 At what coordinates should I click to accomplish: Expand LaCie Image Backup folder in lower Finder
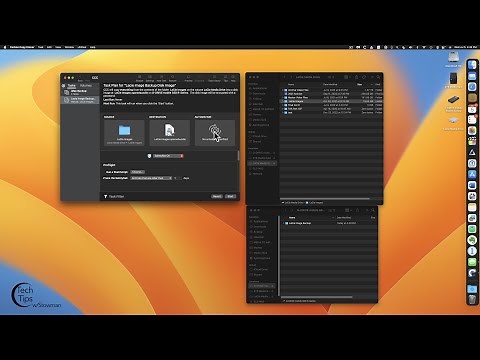pyautogui.click(x=284, y=223)
